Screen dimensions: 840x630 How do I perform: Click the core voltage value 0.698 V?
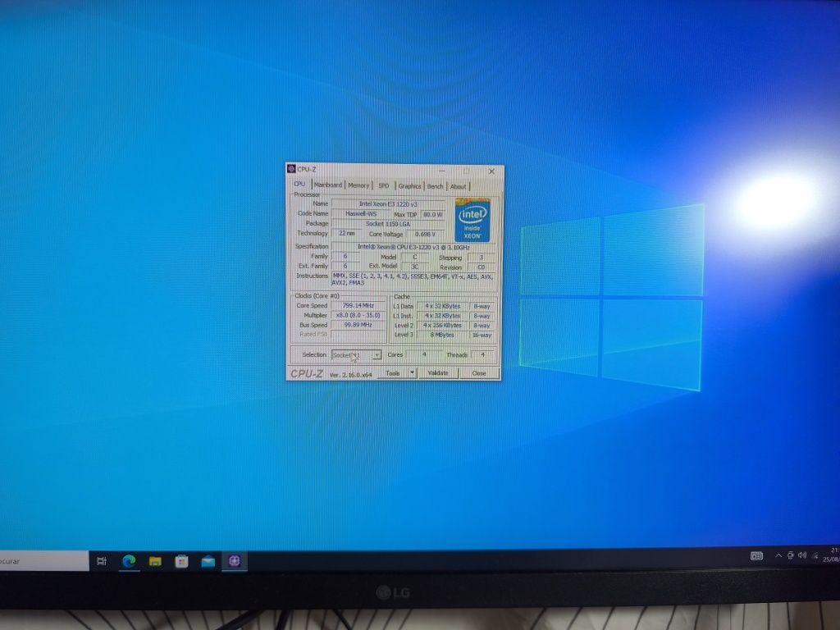pos(426,234)
